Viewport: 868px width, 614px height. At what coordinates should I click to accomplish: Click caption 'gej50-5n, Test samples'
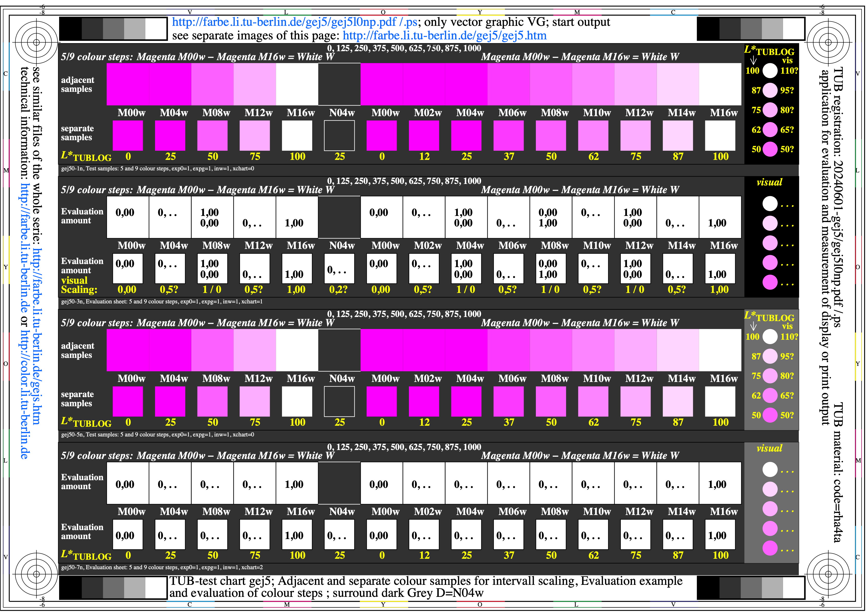[x=157, y=435]
